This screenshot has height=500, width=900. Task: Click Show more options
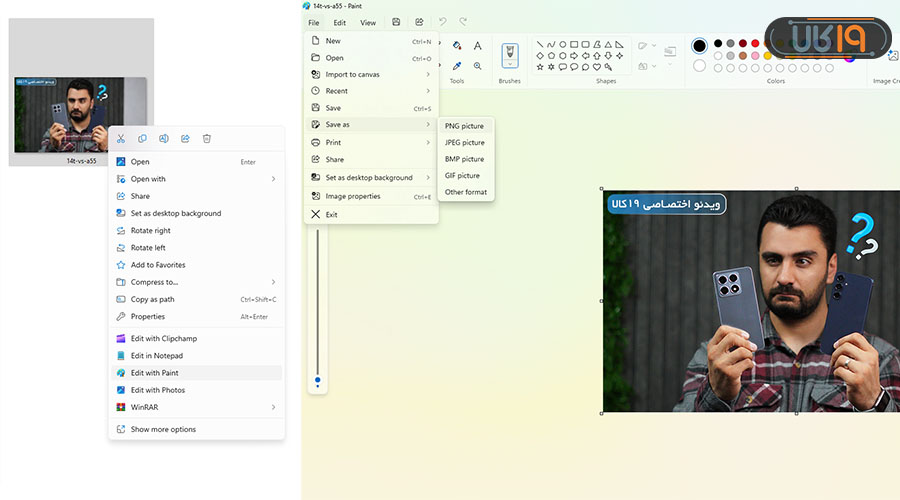[x=163, y=430]
